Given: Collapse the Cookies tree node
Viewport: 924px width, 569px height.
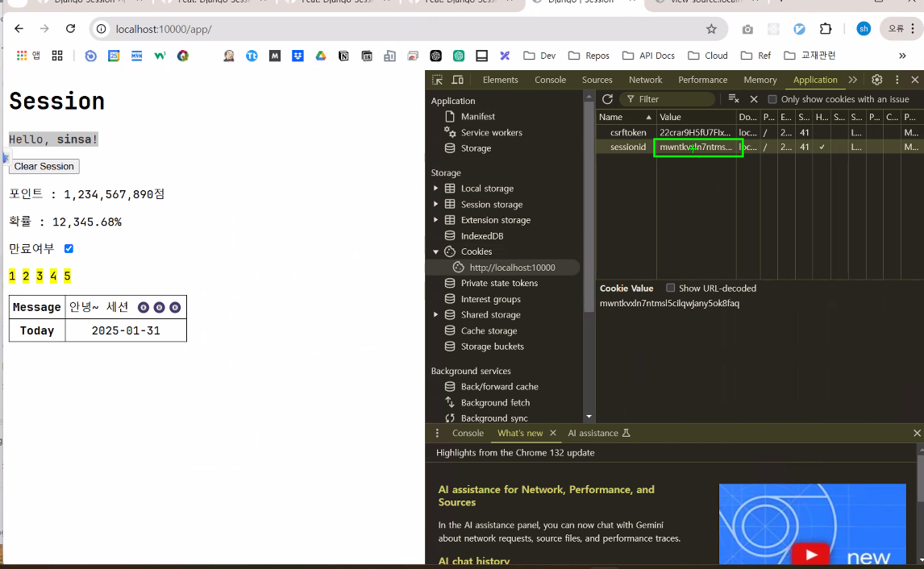Looking at the screenshot, I should pos(436,251).
